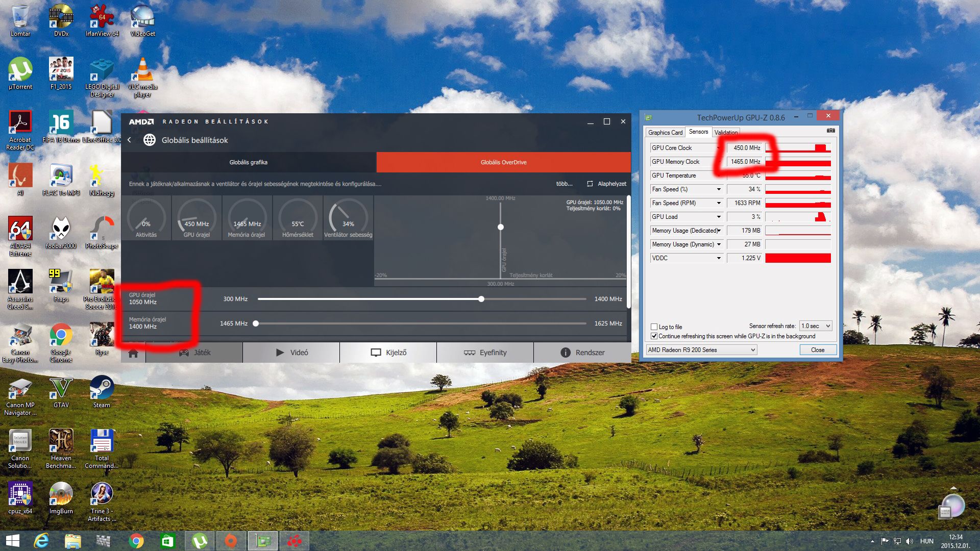Switch to Globális grafika tab
The image size is (980, 551).
(249, 162)
